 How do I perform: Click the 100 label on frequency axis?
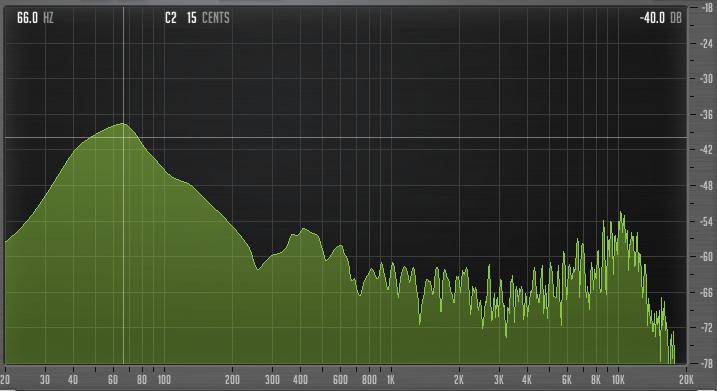click(x=164, y=380)
